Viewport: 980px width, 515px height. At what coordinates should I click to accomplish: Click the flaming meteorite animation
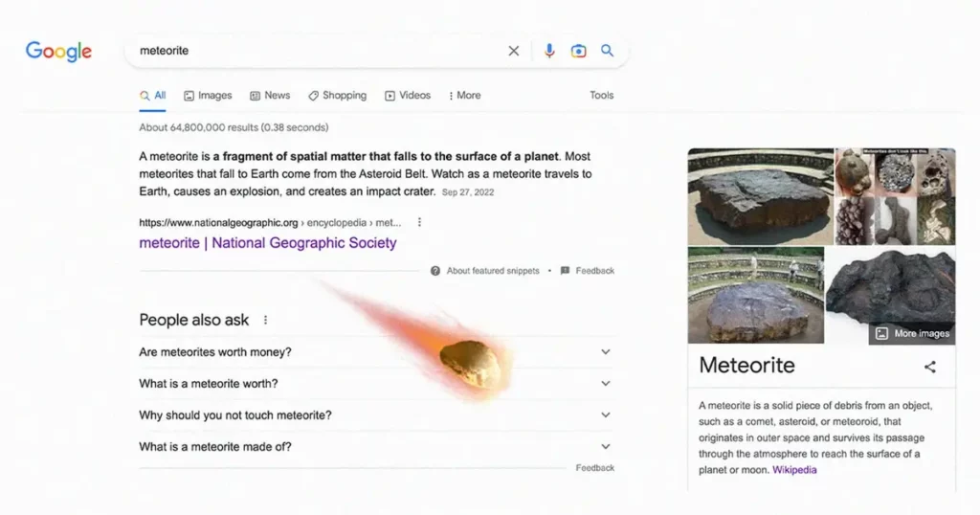[470, 363]
